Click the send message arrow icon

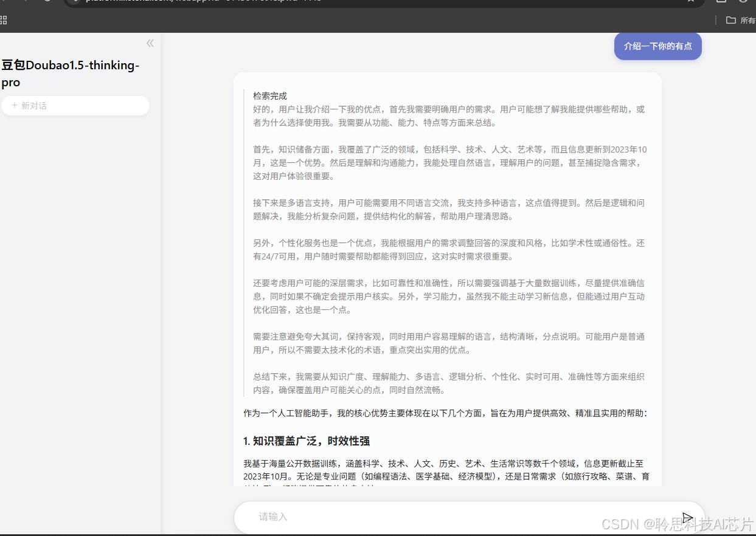tap(687, 518)
